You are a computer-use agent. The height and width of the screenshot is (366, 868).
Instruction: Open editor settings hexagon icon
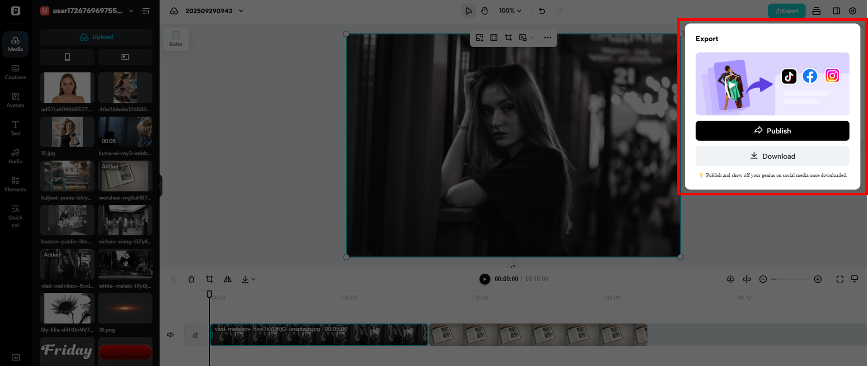click(x=852, y=11)
